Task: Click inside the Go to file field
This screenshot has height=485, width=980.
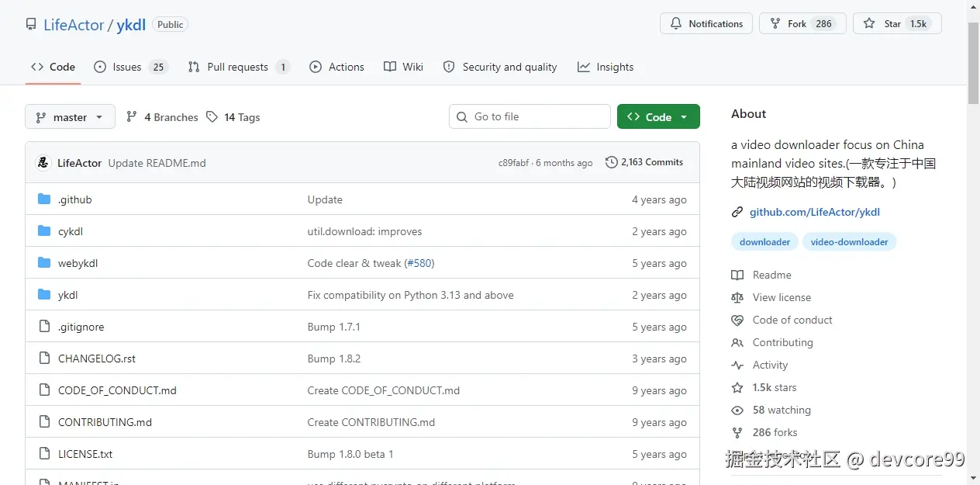Action: pos(530,116)
